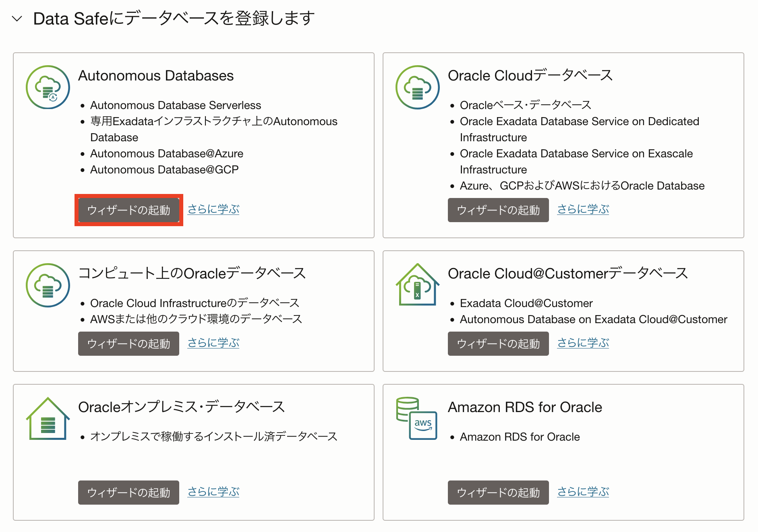Launch wizard for Oracle Cloud databases
758x532 pixels.
click(x=498, y=210)
